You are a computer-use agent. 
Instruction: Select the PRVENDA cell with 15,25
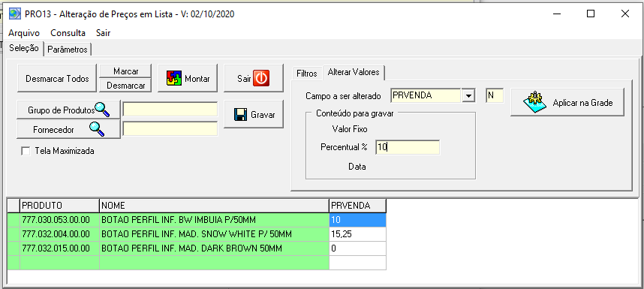coord(357,234)
